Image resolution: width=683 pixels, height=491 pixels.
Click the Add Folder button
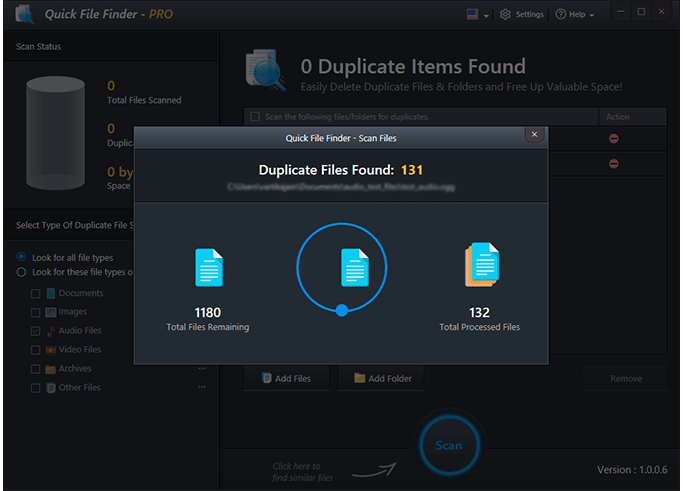[x=382, y=379]
